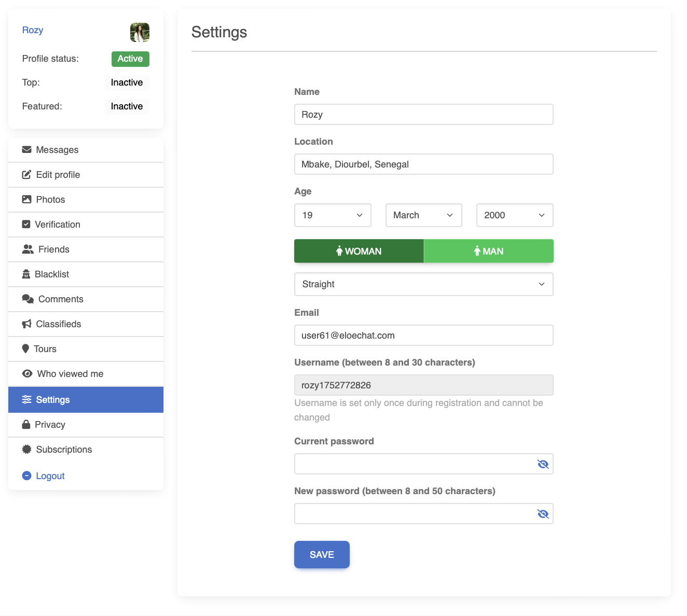The height and width of the screenshot is (616, 687).
Task: Click the Friends people icon
Action: pos(28,249)
